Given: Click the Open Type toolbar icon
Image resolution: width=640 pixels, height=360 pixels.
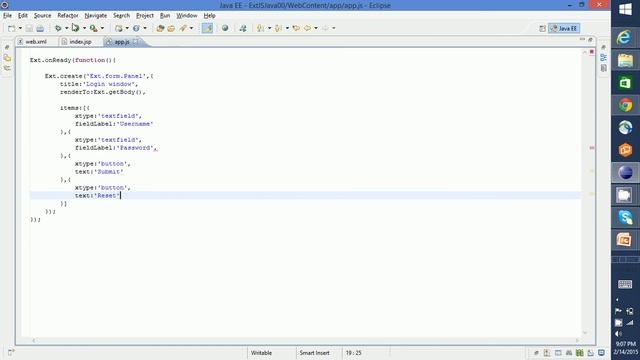Looking at the screenshot, I should click(x=160, y=28).
